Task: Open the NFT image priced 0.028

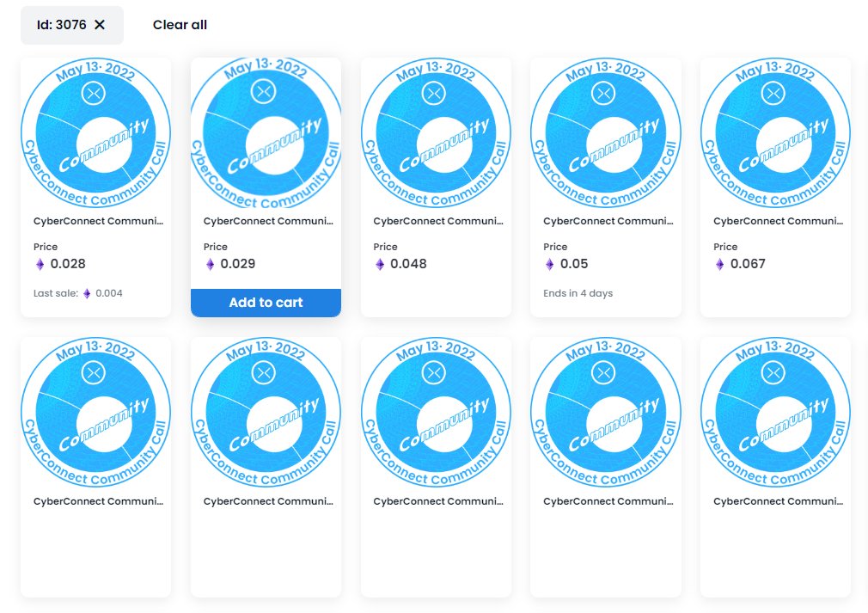Action: pos(95,133)
